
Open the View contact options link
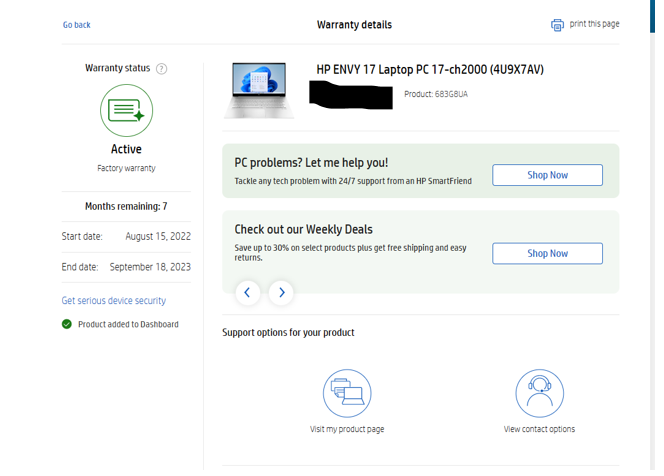coord(539,429)
